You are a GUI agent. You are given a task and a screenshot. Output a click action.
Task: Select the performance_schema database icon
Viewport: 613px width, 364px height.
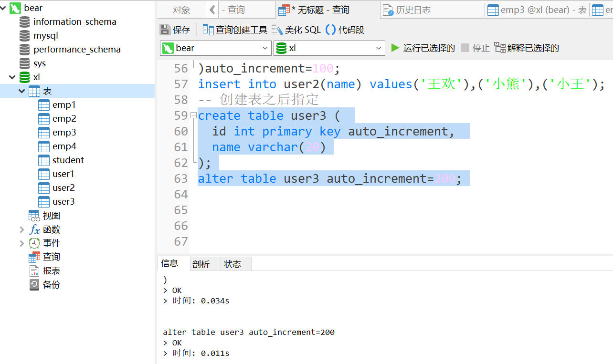pyautogui.click(x=25, y=49)
